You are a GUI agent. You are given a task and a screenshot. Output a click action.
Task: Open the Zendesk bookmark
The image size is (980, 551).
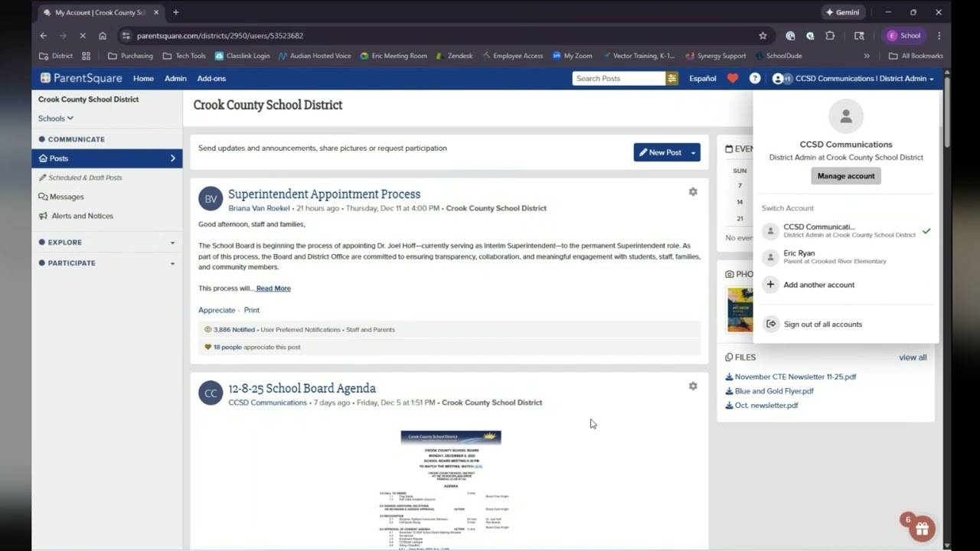(x=454, y=56)
